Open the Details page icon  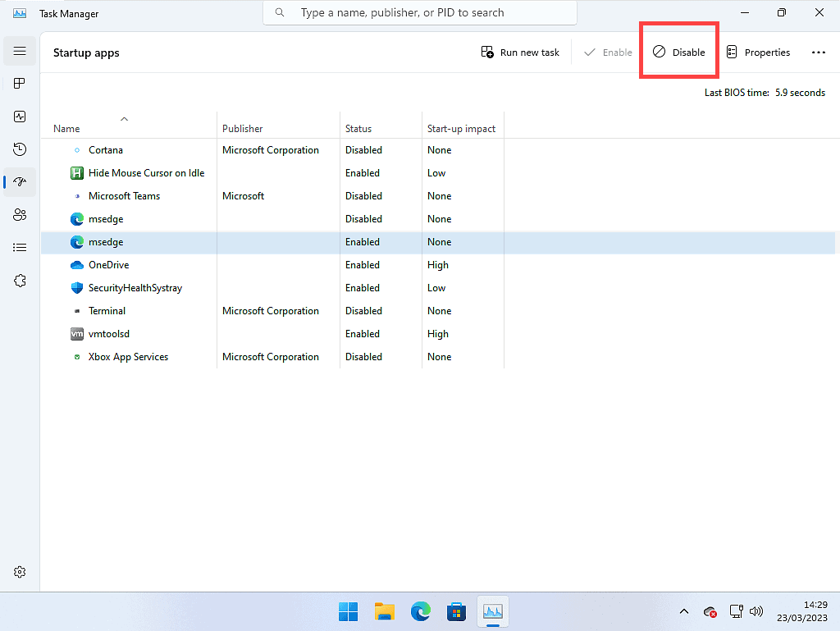click(x=20, y=248)
